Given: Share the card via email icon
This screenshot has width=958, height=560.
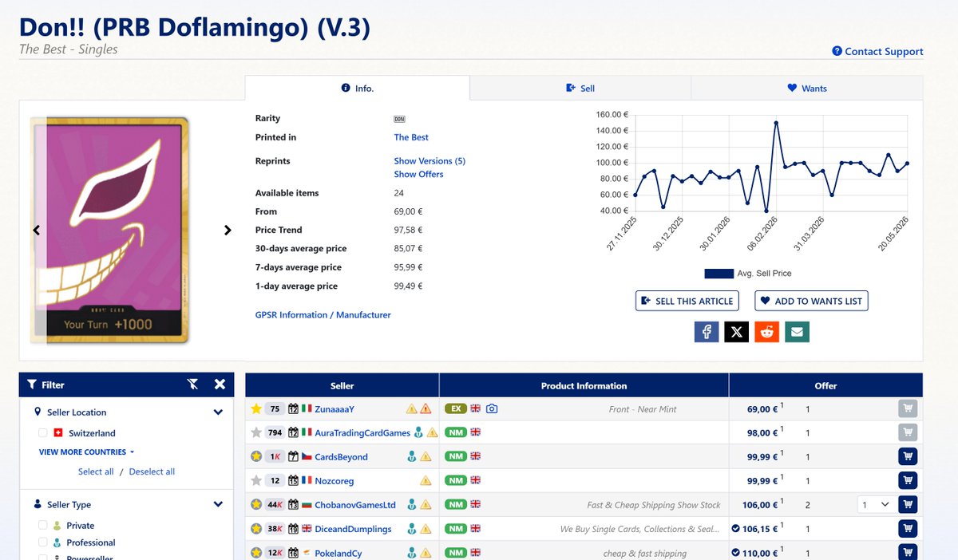Looking at the screenshot, I should coord(797,331).
